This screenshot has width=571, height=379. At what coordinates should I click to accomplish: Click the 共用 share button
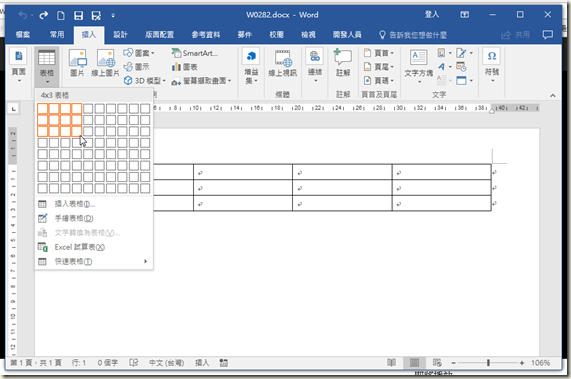515,35
